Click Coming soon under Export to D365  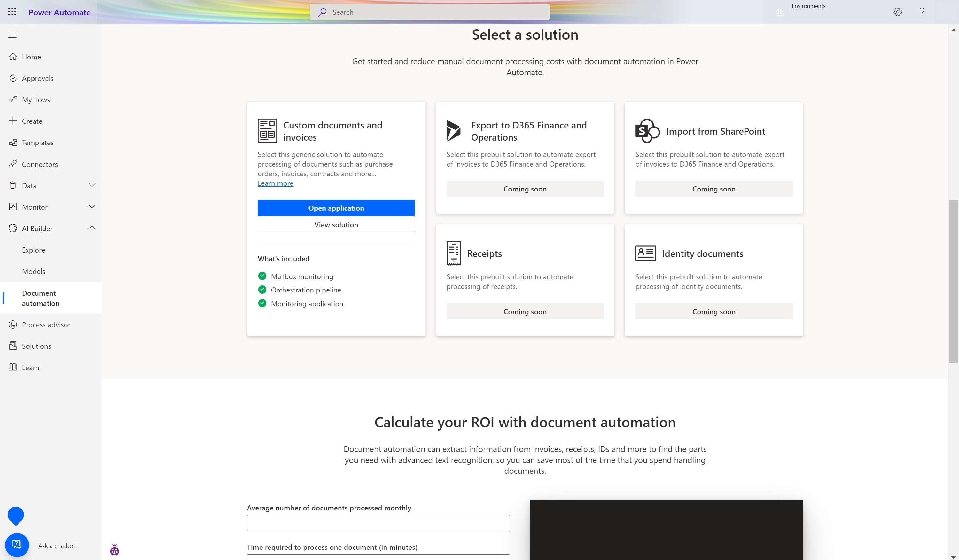(525, 189)
